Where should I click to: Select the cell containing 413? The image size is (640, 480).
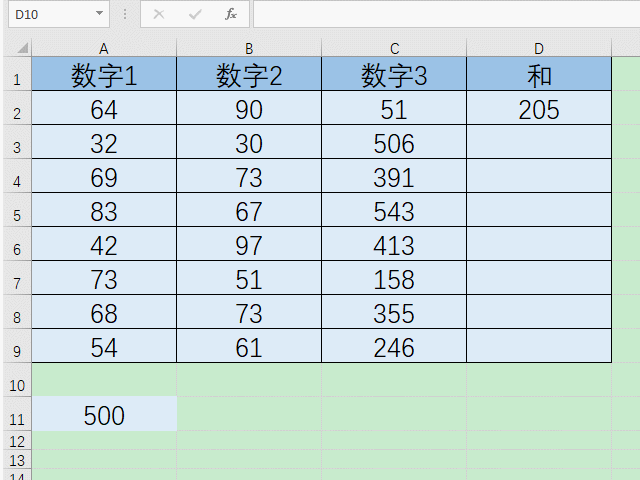394,244
